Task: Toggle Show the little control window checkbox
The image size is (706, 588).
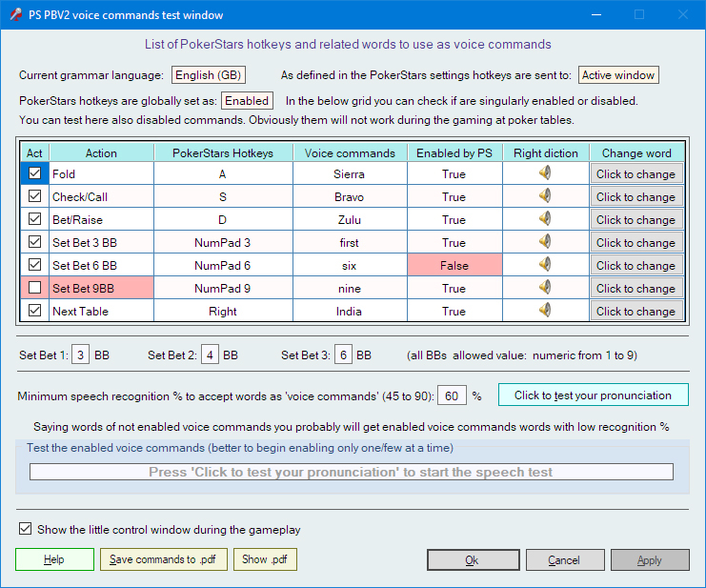Action: 25,529
